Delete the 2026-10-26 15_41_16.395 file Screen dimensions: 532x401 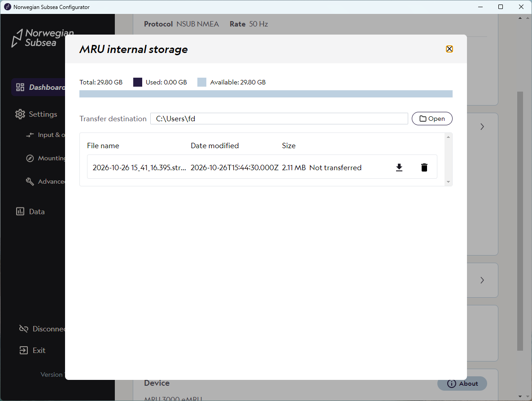[424, 167]
